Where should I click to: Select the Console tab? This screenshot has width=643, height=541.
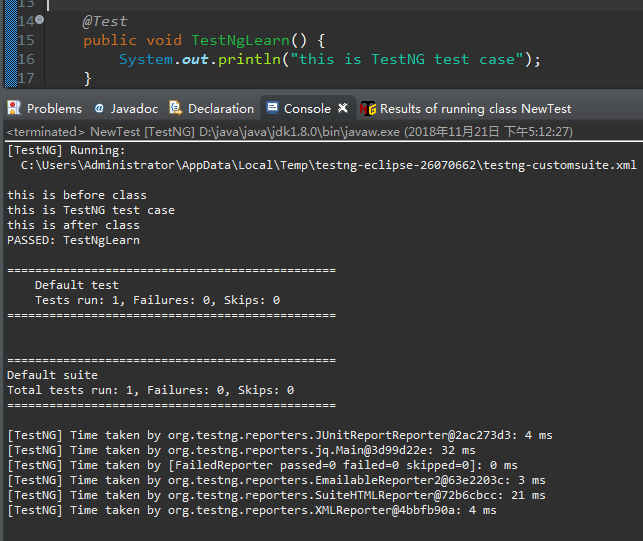(x=307, y=109)
